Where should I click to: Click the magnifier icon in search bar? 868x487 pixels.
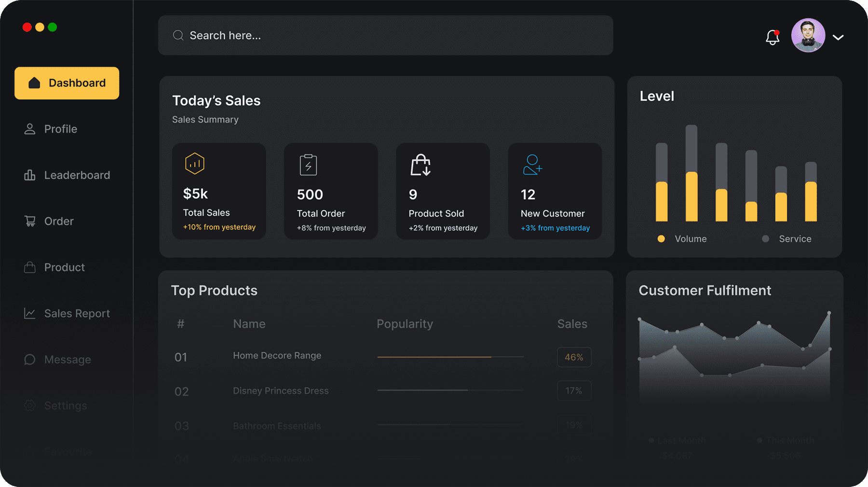[x=178, y=35]
